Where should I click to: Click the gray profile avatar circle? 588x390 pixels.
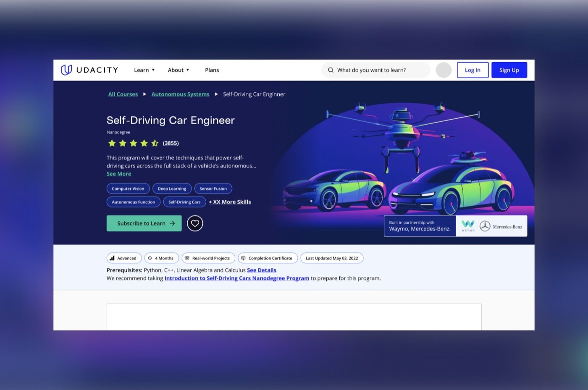tap(444, 70)
